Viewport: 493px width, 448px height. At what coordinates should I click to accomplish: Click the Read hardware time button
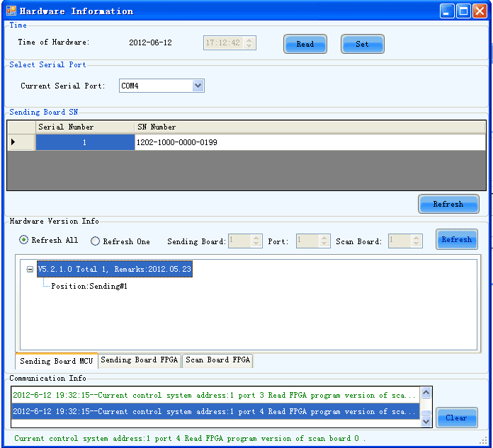305,44
